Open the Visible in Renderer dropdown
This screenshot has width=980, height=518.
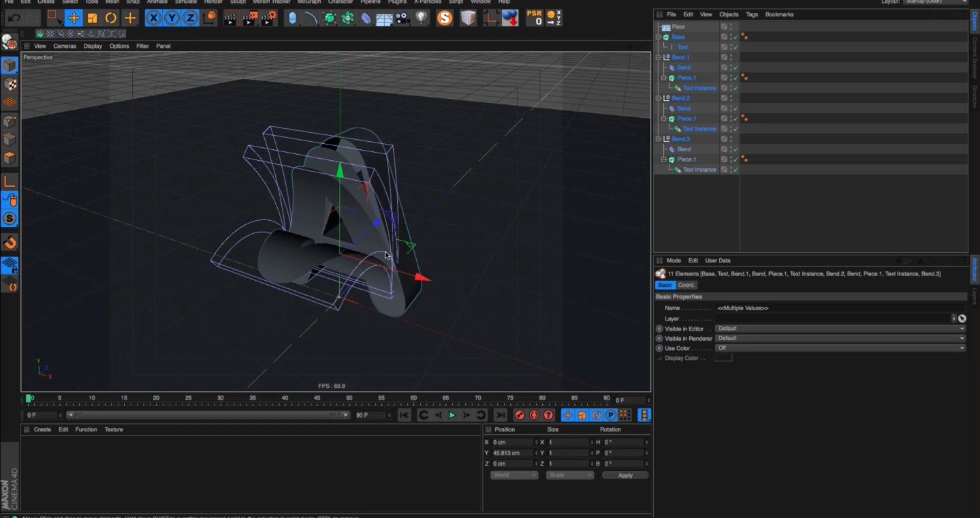(840, 338)
